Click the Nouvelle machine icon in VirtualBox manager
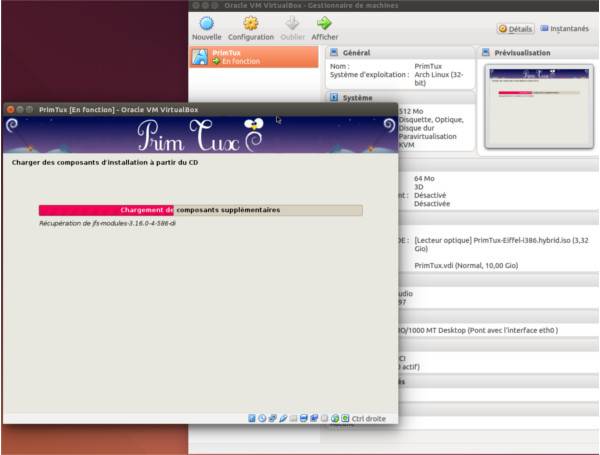Image resolution: width=600 pixels, height=455 pixels. tap(207, 24)
